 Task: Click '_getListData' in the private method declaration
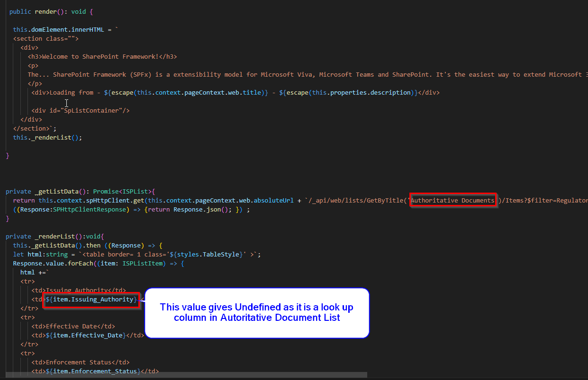[x=57, y=191]
